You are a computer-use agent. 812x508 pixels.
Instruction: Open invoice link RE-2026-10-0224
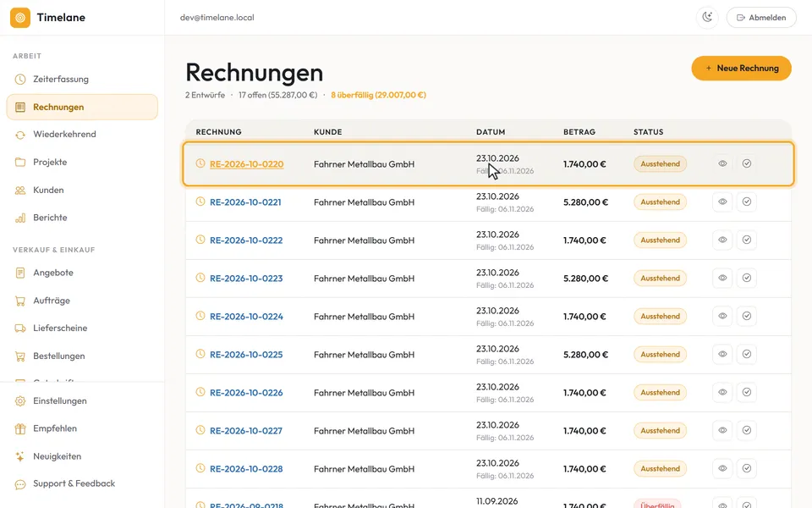pyautogui.click(x=246, y=317)
